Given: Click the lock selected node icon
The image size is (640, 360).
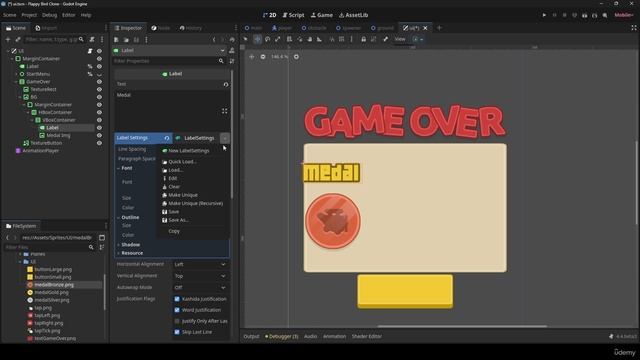Looking at the screenshot, I should click(363, 39).
